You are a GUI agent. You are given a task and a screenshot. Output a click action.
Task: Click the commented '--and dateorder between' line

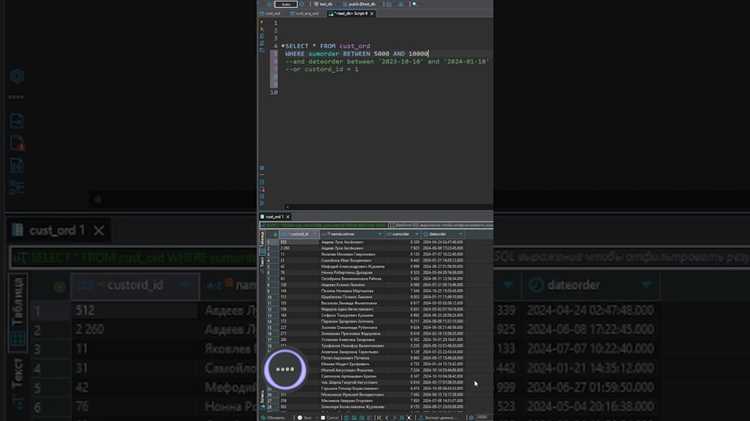pyautogui.click(x=386, y=61)
